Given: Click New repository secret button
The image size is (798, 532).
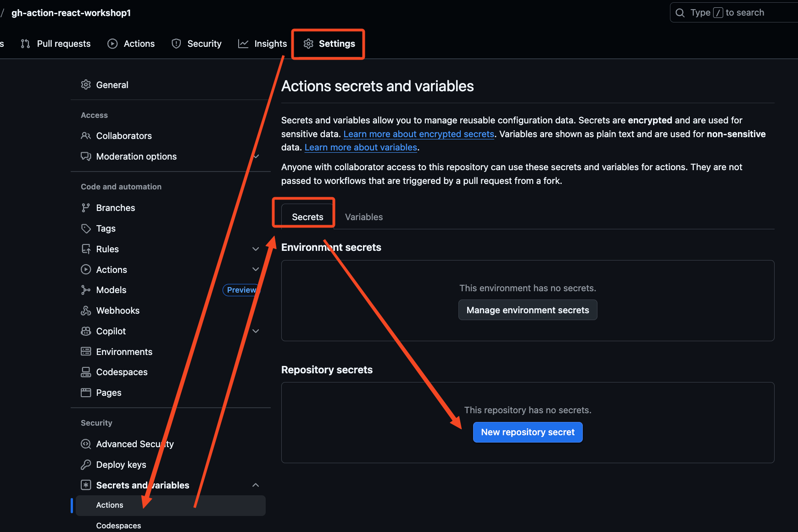Looking at the screenshot, I should pyautogui.click(x=528, y=432).
